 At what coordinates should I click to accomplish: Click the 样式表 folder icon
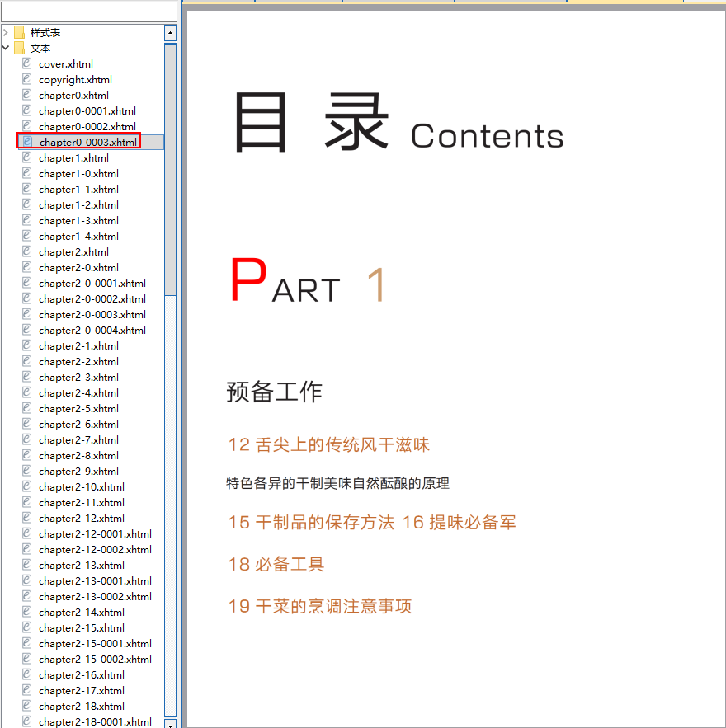tap(19, 32)
